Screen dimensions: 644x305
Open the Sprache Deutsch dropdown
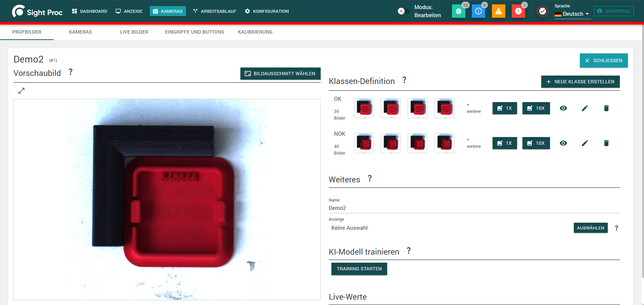click(572, 14)
